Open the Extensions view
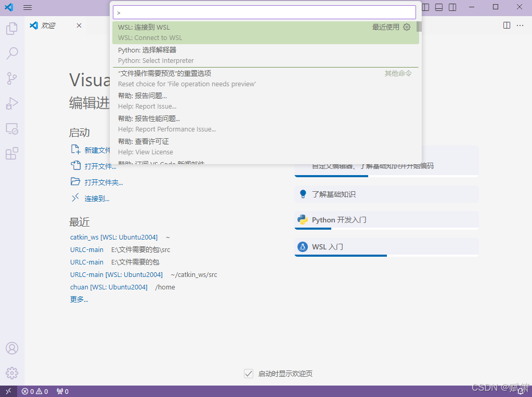Image resolution: width=532 pixels, height=397 pixels. point(12,153)
